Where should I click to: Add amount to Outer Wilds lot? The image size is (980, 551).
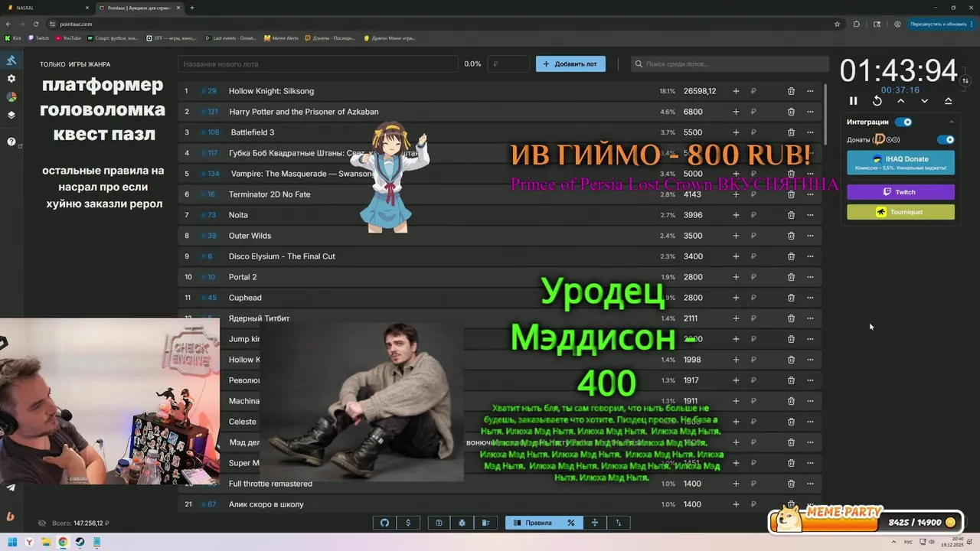tap(736, 236)
